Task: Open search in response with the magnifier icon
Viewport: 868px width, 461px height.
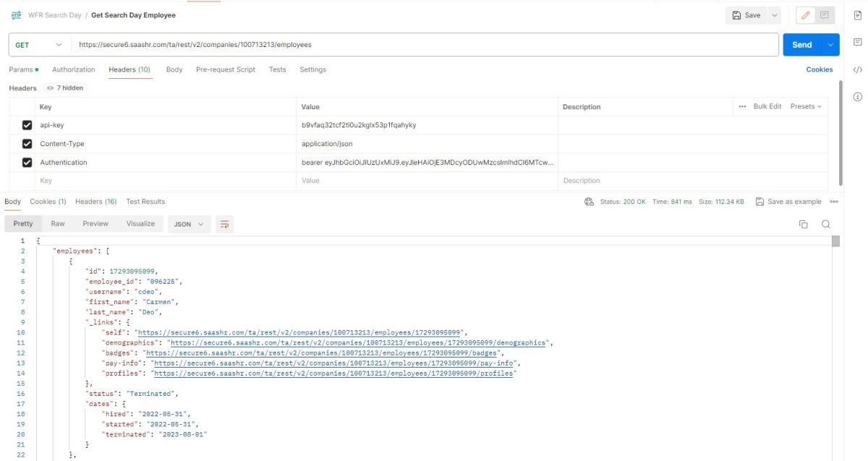Action: pyautogui.click(x=826, y=224)
